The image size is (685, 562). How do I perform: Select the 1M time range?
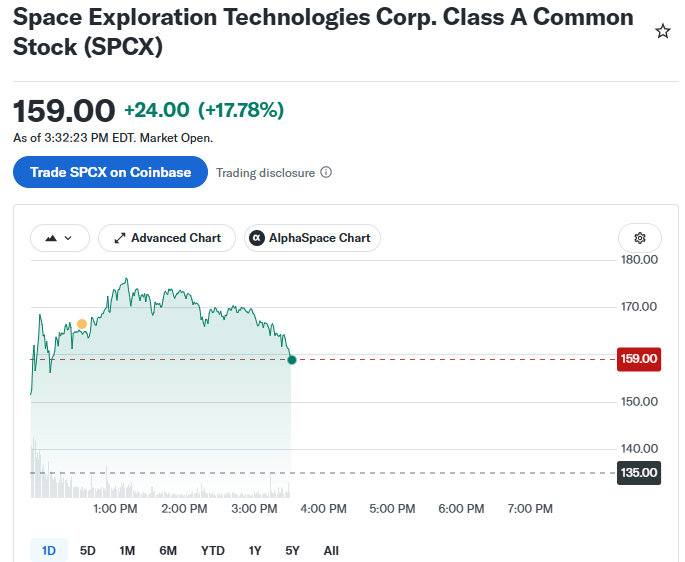(127, 550)
